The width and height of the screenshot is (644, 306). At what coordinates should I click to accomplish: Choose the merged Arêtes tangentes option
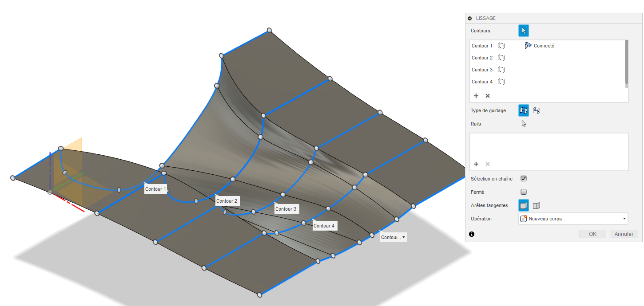coord(524,205)
